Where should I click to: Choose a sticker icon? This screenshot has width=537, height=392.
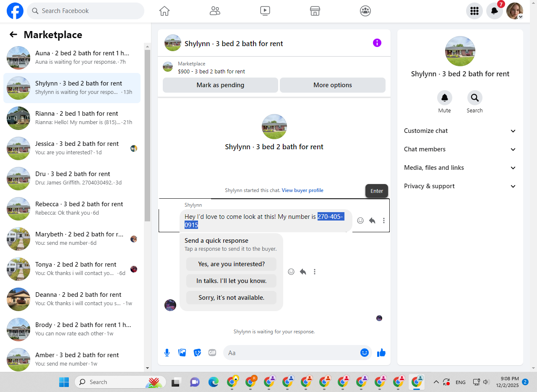click(x=197, y=353)
